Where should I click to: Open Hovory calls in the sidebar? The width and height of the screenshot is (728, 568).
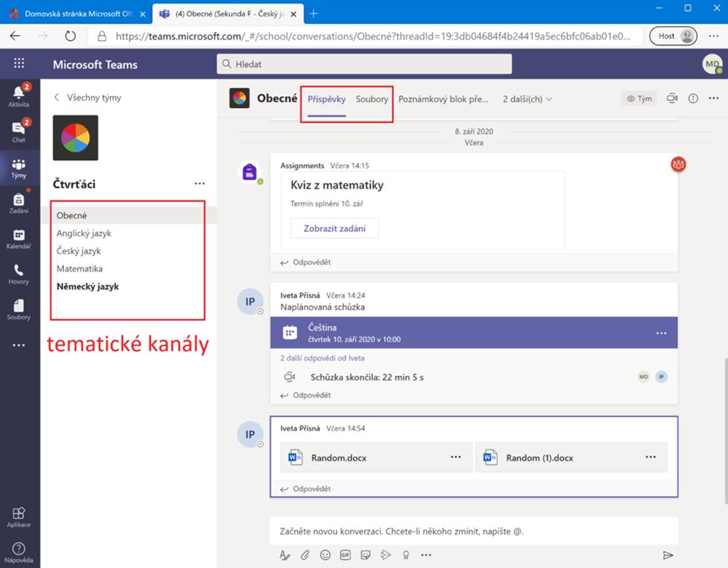coord(19,272)
